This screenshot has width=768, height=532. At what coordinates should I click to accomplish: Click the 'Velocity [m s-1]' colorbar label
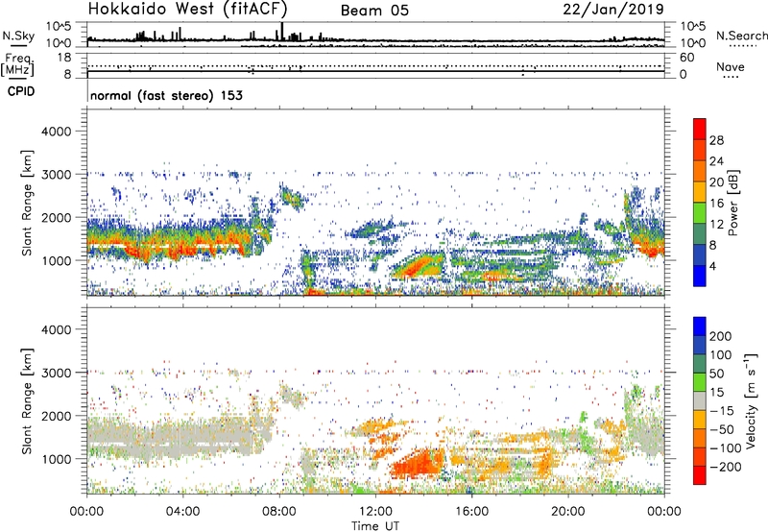click(751, 400)
